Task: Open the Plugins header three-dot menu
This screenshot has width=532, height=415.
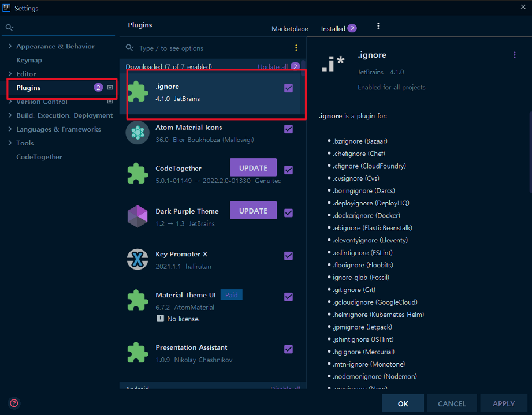Action: pyautogui.click(x=378, y=26)
